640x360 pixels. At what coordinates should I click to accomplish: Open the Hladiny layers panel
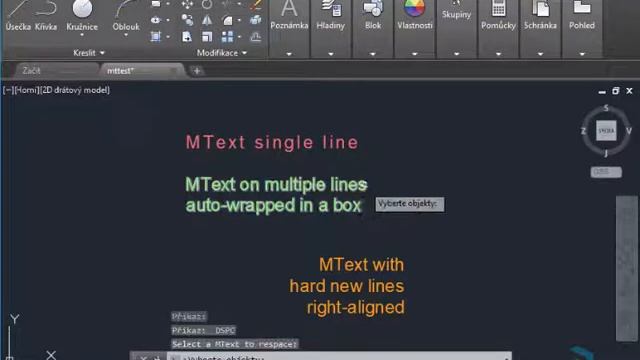pyautogui.click(x=331, y=16)
